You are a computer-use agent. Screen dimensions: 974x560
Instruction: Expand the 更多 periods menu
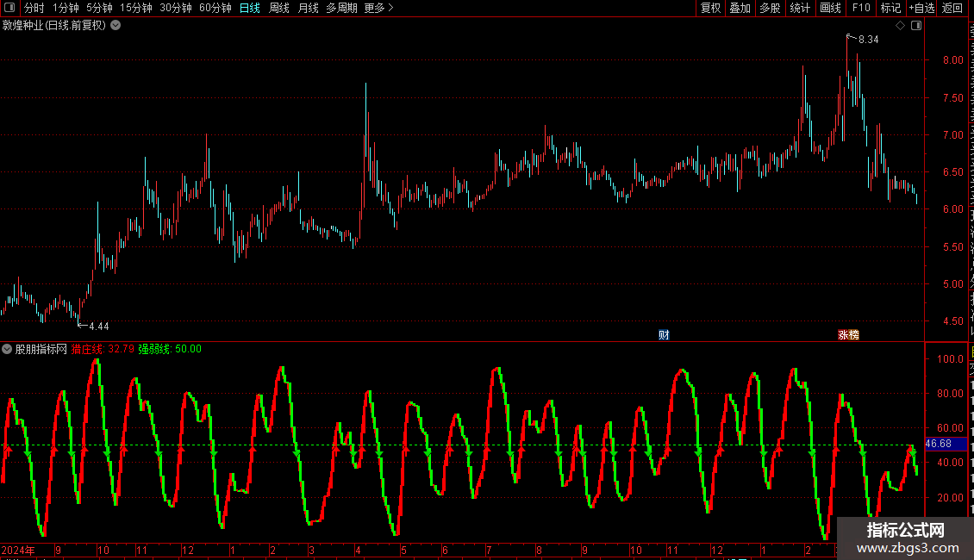pos(379,8)
